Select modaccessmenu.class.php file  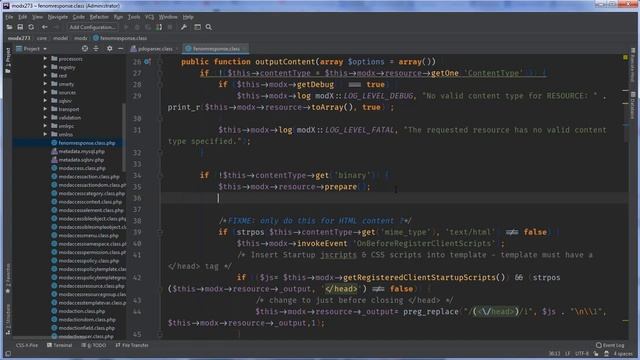tap(88, 236)
